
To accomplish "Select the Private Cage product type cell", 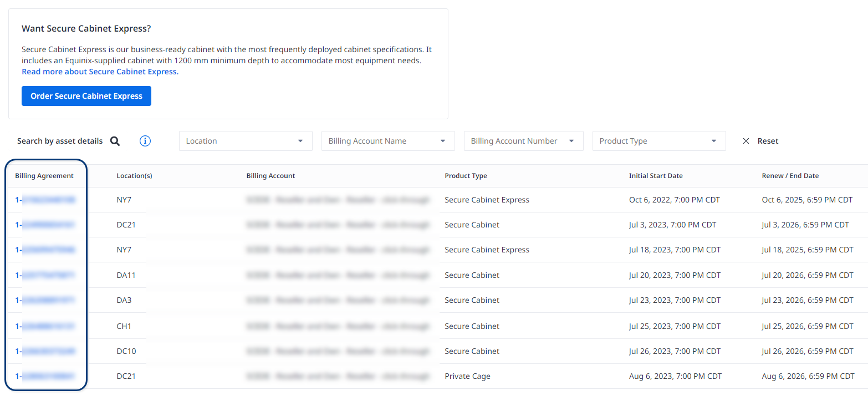I will (467, 376).
